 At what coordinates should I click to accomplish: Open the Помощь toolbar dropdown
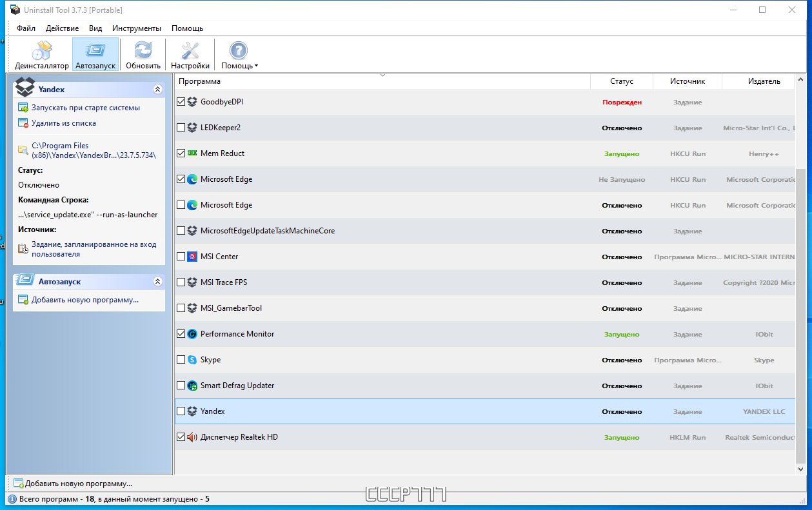tap(239, 55)
